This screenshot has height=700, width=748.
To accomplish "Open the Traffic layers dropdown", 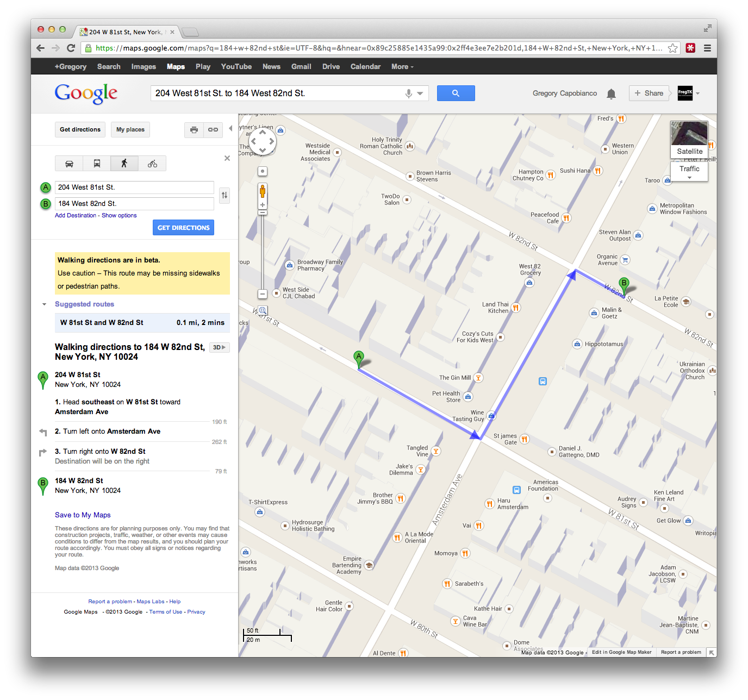I will [689, 172].
